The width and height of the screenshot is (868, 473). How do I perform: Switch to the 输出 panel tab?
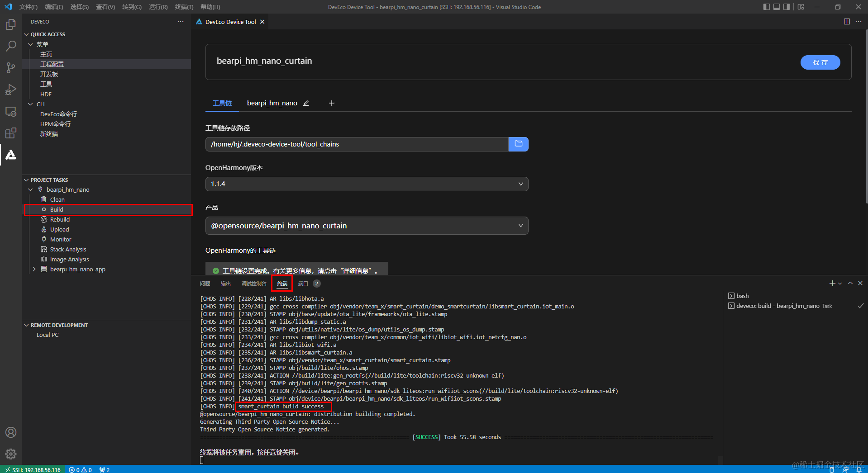coord(226,284)
